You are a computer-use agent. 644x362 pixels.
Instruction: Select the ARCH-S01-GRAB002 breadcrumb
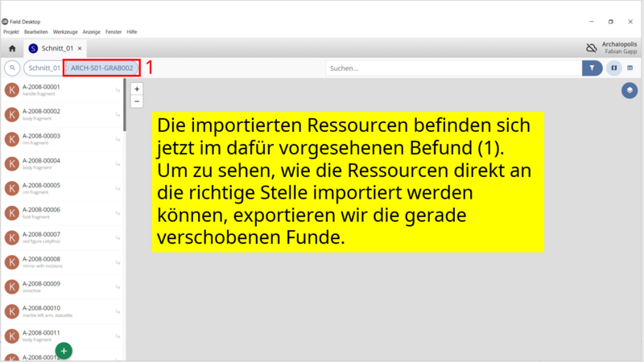pos(101,68)
